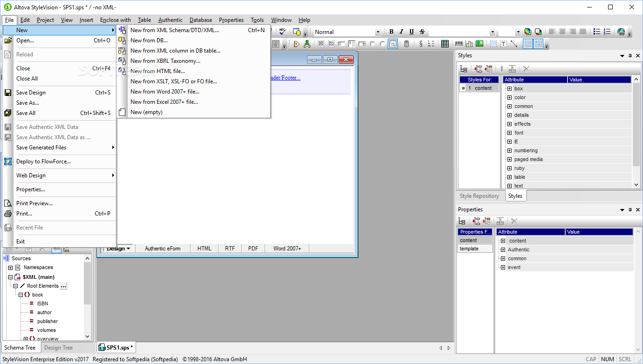This screenshot has height=364, width=643.
Task: Expand the box attribute in Styles
Action: [509, 88]
